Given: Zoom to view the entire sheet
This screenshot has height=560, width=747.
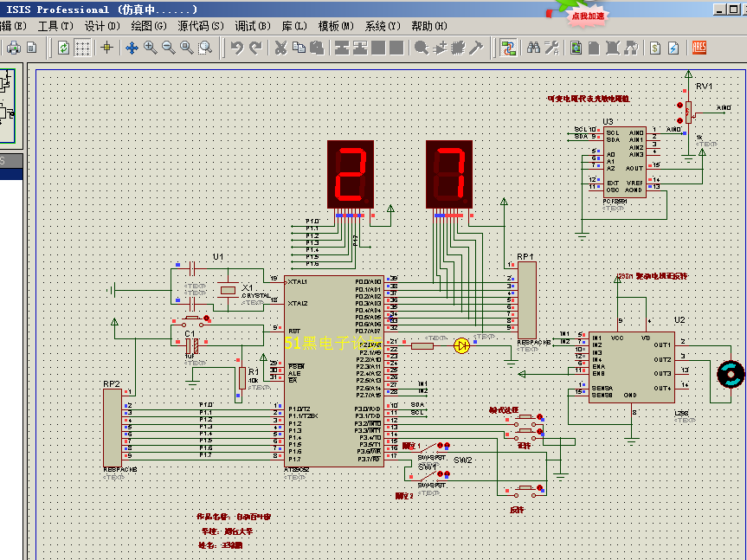Looking at the screenshot, I should [x=187, y=48].
